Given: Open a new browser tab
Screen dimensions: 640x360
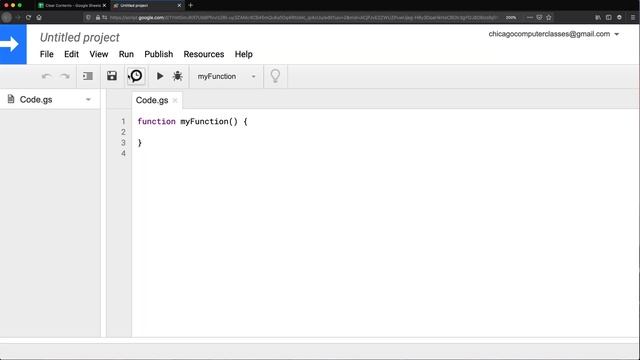Looking at the screenshot, I should [x=191, y=5].
